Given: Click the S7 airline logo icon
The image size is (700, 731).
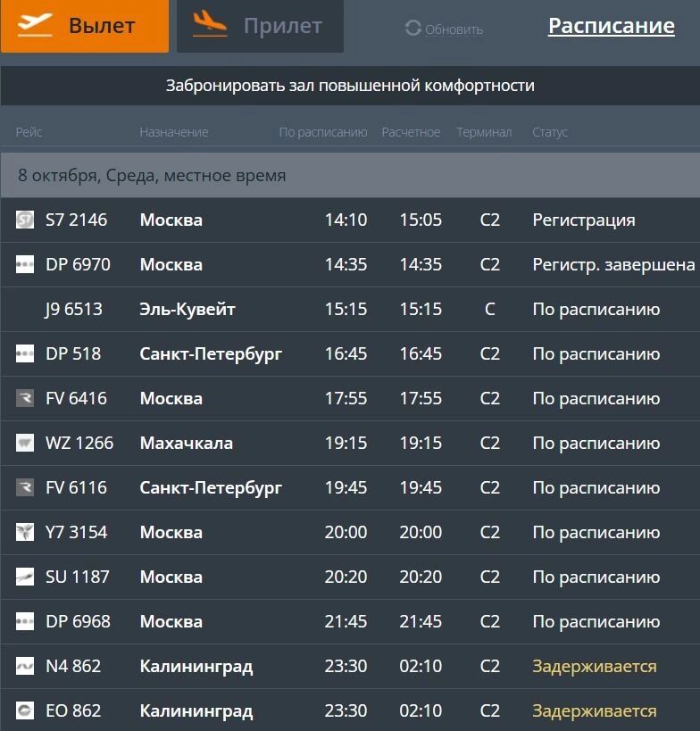Looking at the screenshot, I should click(x=25, y=220).
